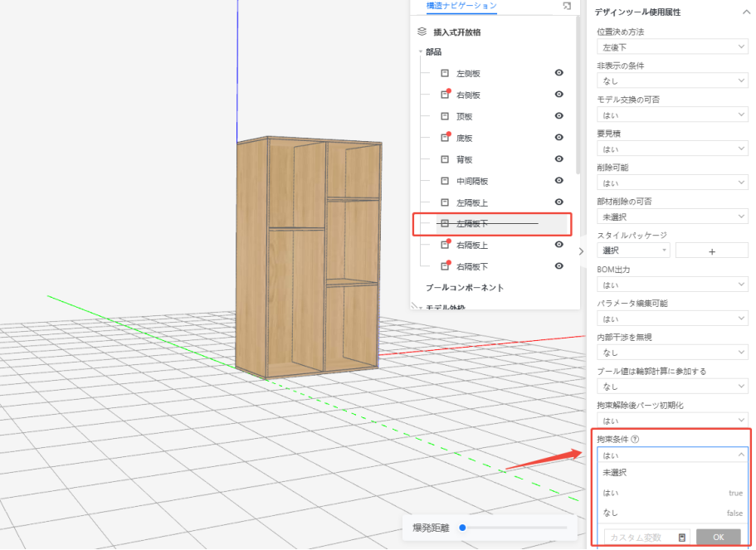Viewport: 756px width, 550px height.
Task: Close the open 拘束条件 dropdown field
Action: [x=672, y=455]
